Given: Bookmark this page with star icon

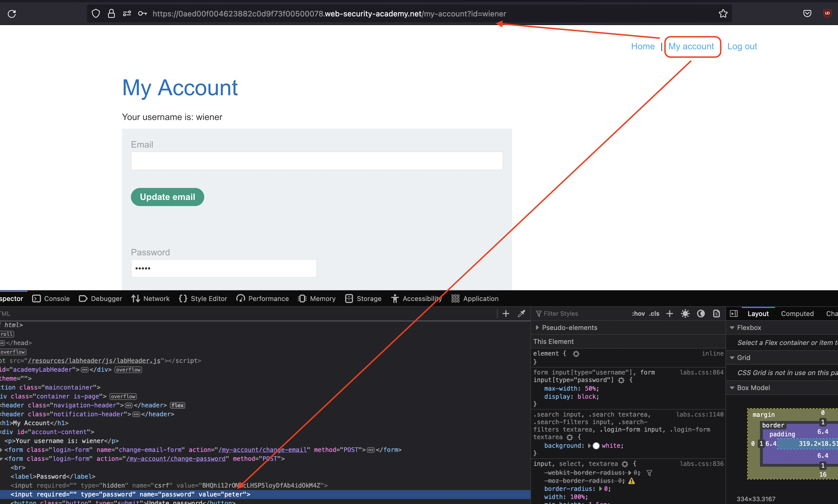Looking at the screenshot, I should pos(723,14).
